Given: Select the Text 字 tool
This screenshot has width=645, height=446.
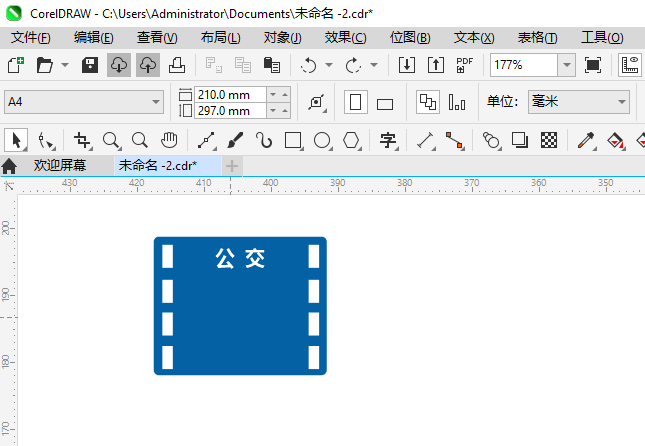Looking at the screenshot, I should pyautogui.click(x=388, y=141).
